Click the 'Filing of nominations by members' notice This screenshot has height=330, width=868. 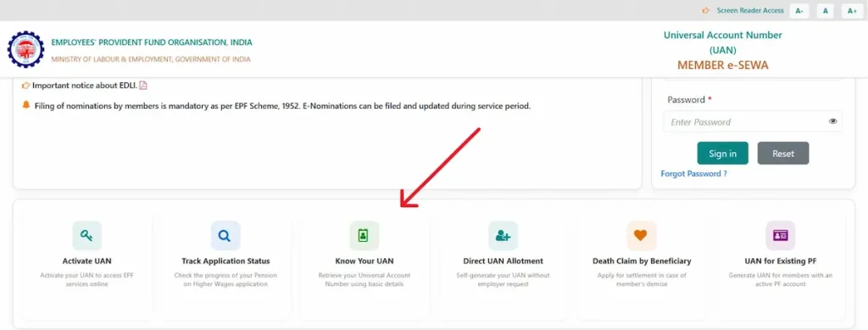click(282, 106)
